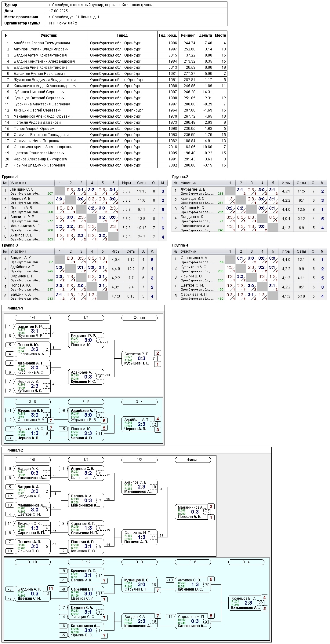Click the Рейтинг column header

[188, 35]
